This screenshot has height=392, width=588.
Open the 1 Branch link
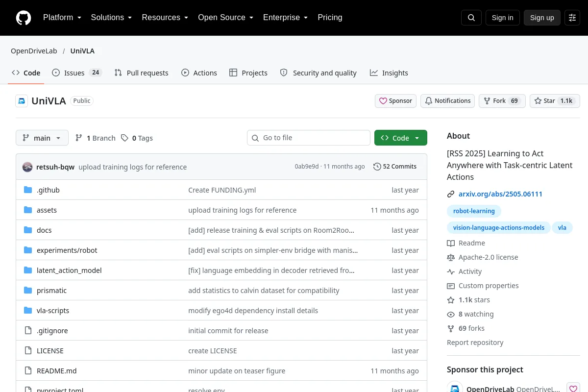[96, 138]
